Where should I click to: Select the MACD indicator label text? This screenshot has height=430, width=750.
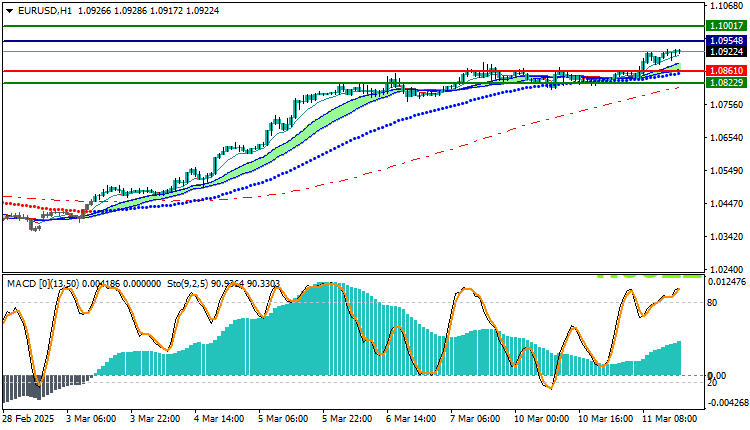click(x=84, y=284)
